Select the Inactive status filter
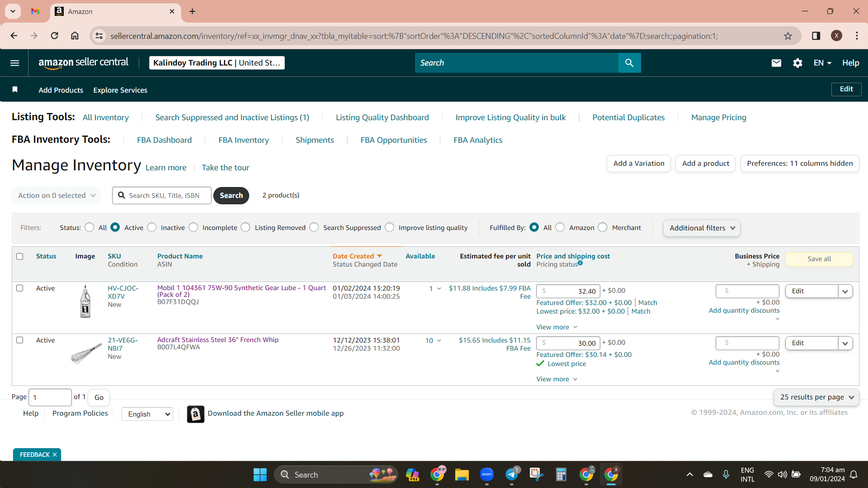868x488 pixels. (x=152, y=227)
